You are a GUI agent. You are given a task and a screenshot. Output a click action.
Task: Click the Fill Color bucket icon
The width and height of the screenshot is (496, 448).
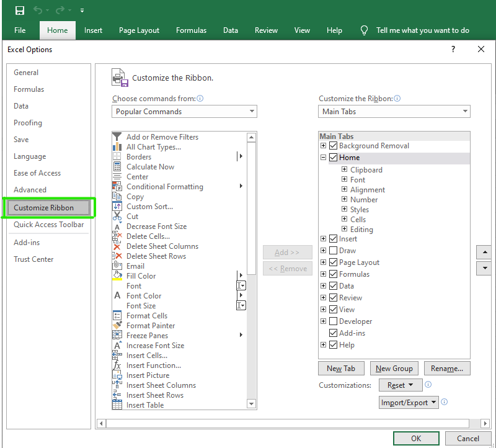tap(117, 276)
